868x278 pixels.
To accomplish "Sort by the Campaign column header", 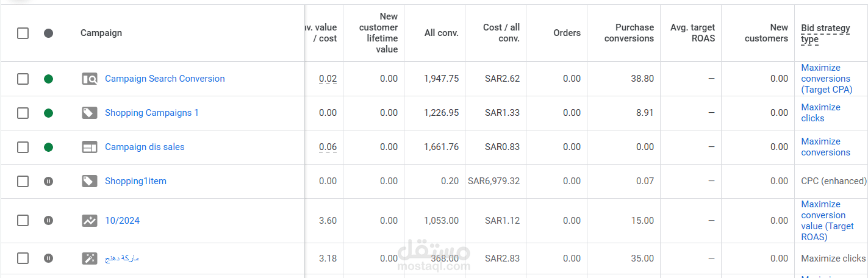I will (x=101, y=33).
